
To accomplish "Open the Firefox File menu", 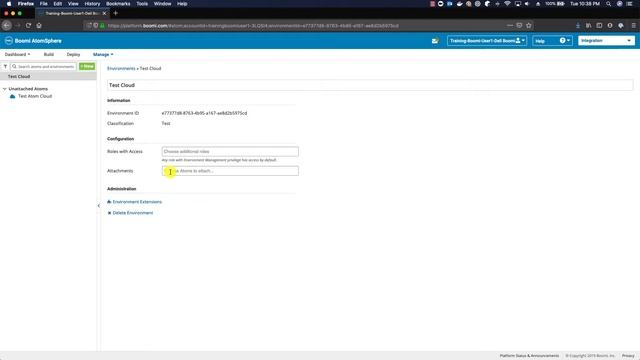I will [x=43, y=4].
